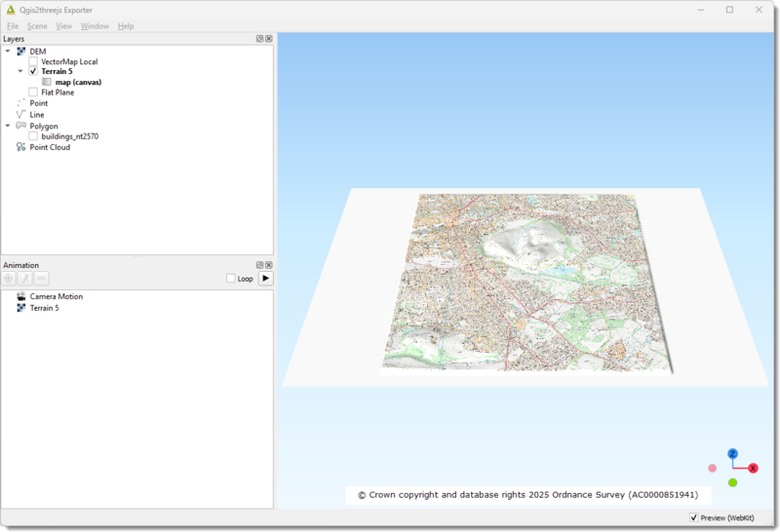Select the Point Cloud group label
The width and height of the screenshot is (780, 532).
pos(50,147)
